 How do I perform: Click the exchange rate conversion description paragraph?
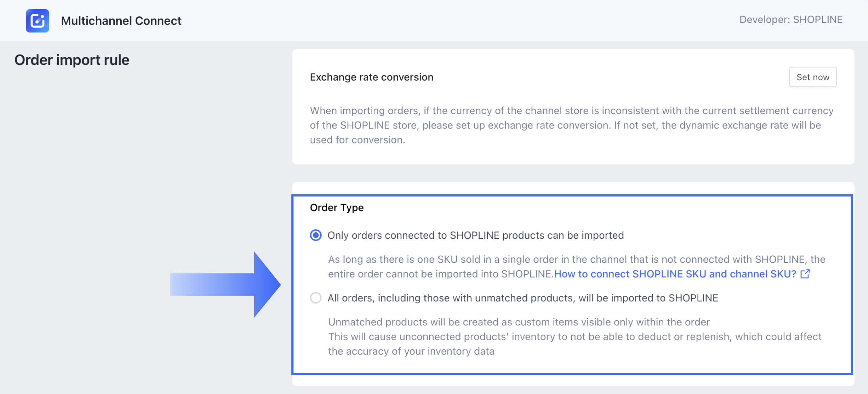pos(571,125)
